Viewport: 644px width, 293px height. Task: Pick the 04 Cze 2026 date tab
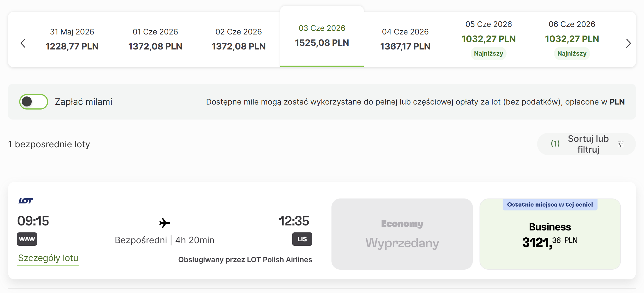(405, 39)
